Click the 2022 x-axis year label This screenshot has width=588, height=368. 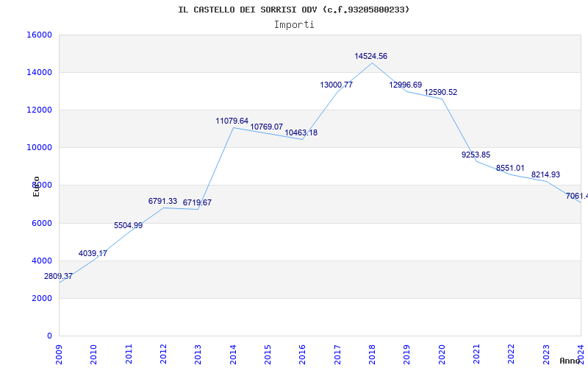pos(511,354)
